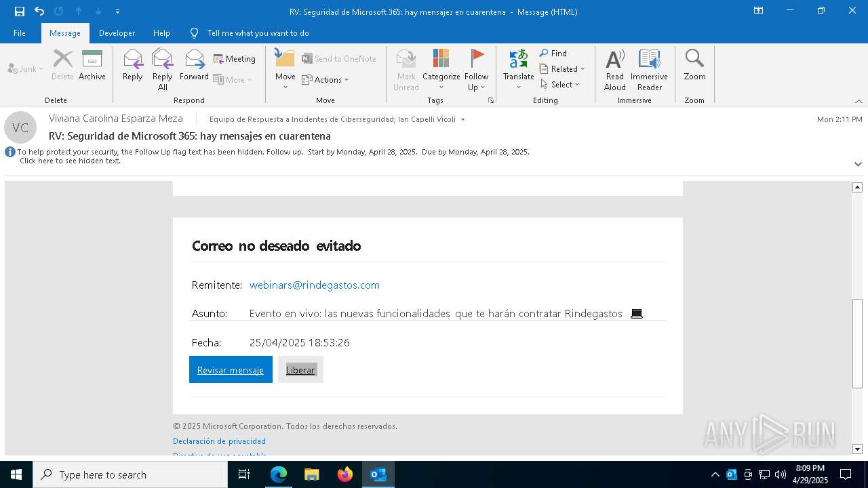Reply to the sender
This screenshot has height=488, width=868.
(133, 66)
